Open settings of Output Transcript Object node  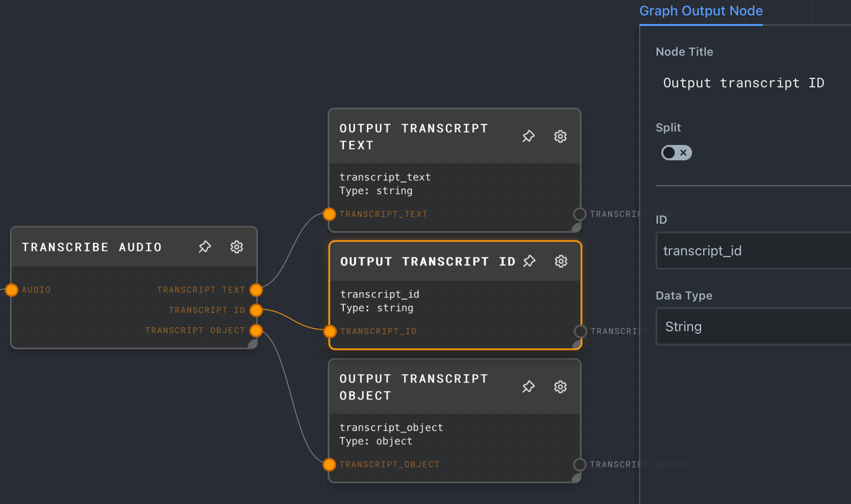[x=560, y=387]
